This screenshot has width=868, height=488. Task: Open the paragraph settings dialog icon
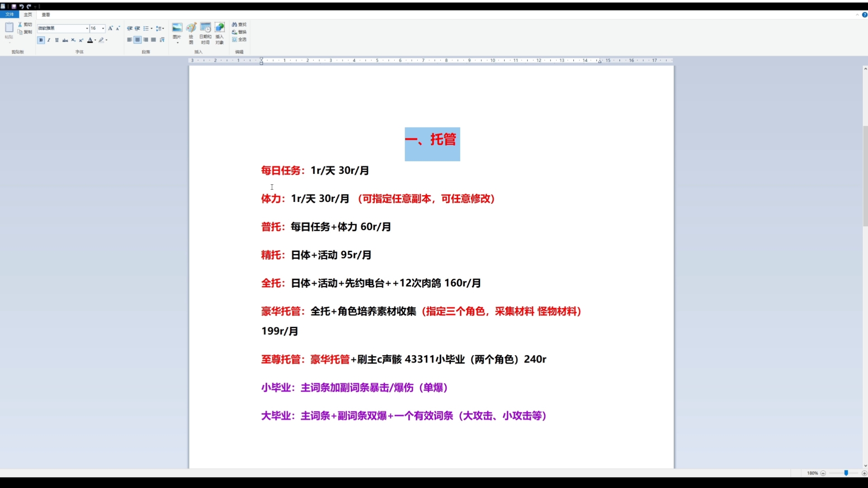(x=162, y=40)
